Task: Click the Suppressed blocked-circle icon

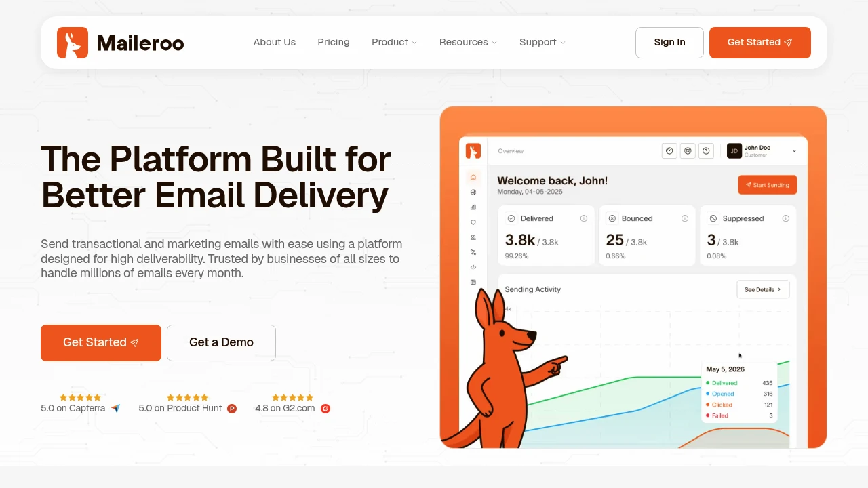Action: coord(713,218)
